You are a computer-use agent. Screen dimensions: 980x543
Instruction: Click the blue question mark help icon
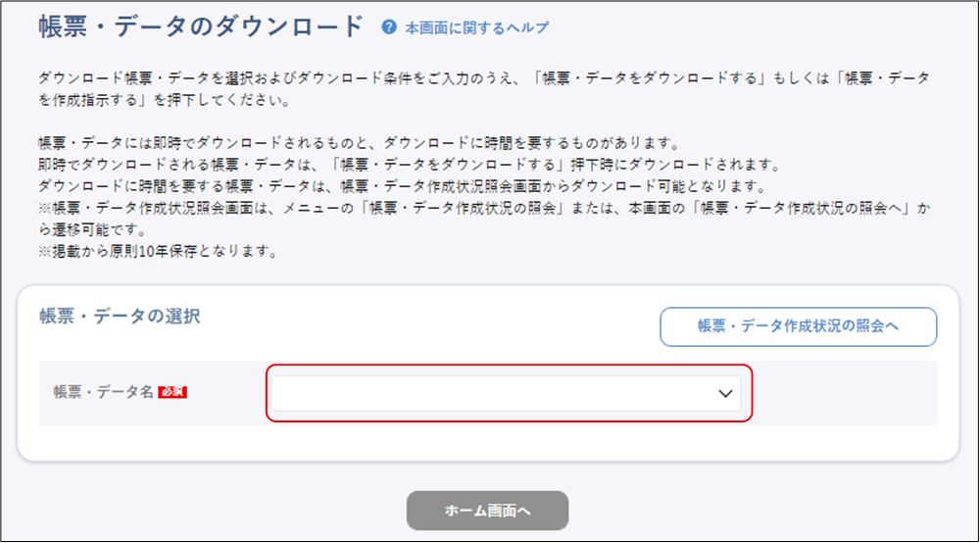click(389, 27)
